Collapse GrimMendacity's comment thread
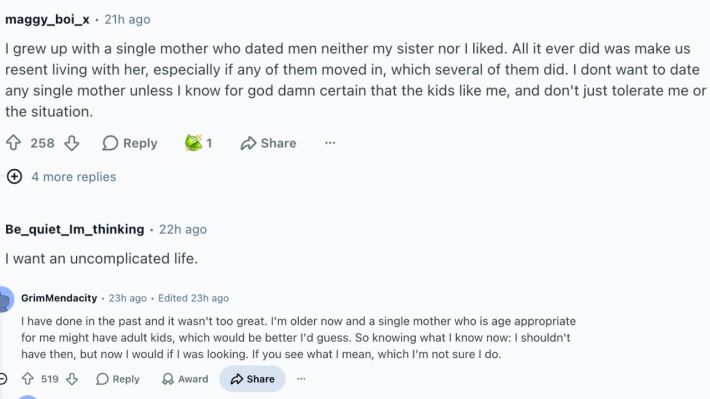The width and height of the screenshot is (710, 399). pyautogui.click(x=3, y=379)
